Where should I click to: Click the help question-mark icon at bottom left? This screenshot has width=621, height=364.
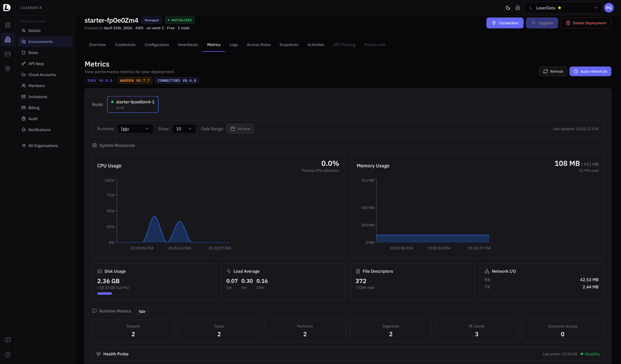(8, 354)
